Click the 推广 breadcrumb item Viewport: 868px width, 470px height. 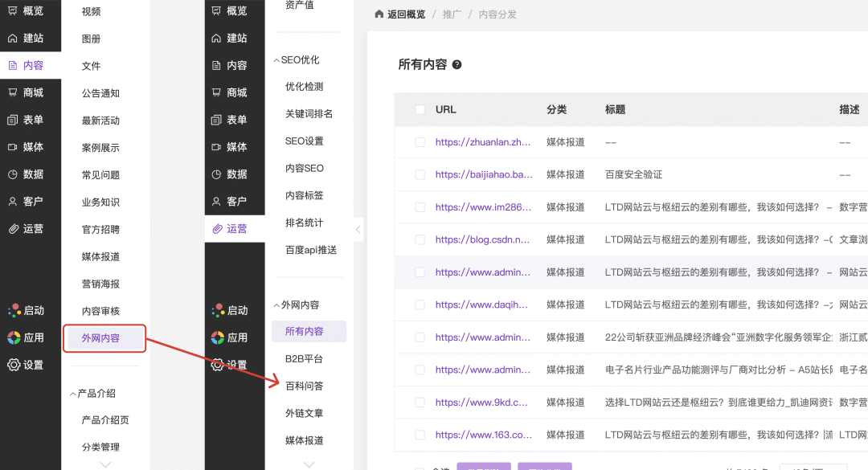click(x=452, y=14)
